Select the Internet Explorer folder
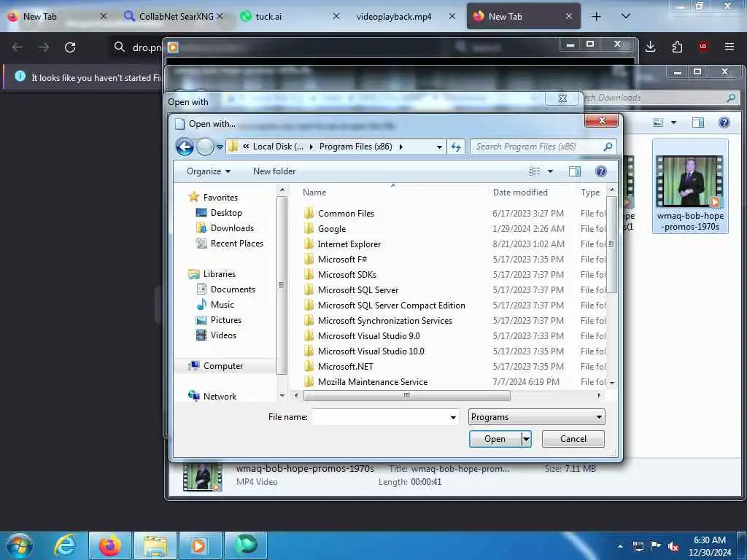The image size is (747, 560). [x=343, y=244]
